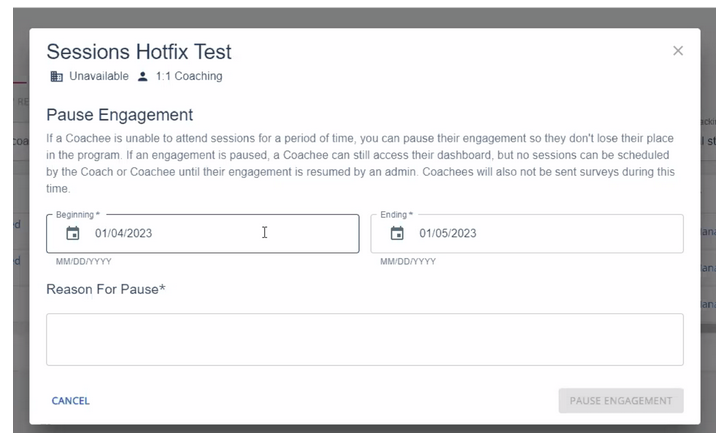Open the Ending date calendar picker
The image size is (716, 441).
pos(397,234)
